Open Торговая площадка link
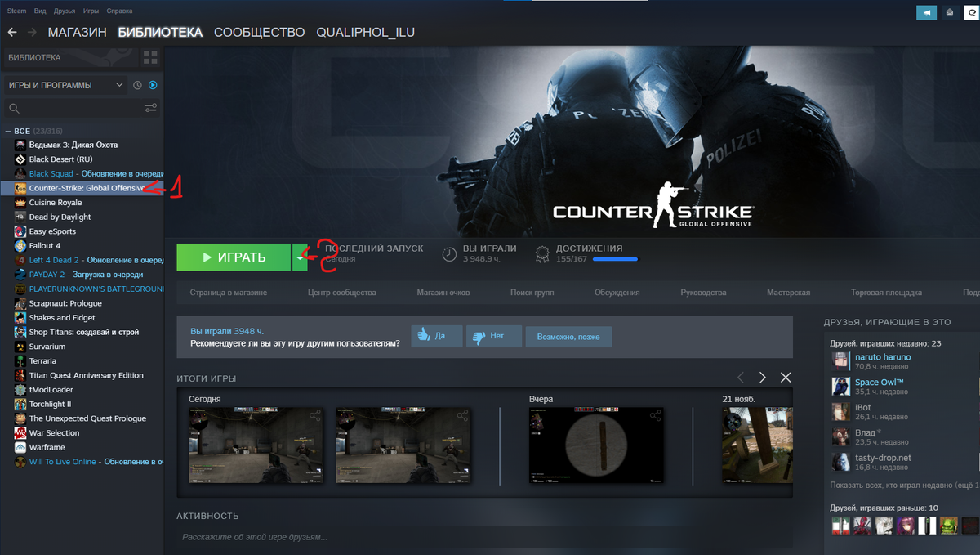The width and height of the screenshot is (980, 555). pyautogui.click(x=886, y=293)
